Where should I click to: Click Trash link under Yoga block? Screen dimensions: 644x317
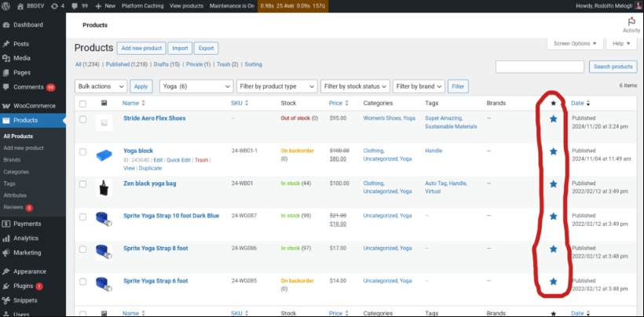[201, 160]
